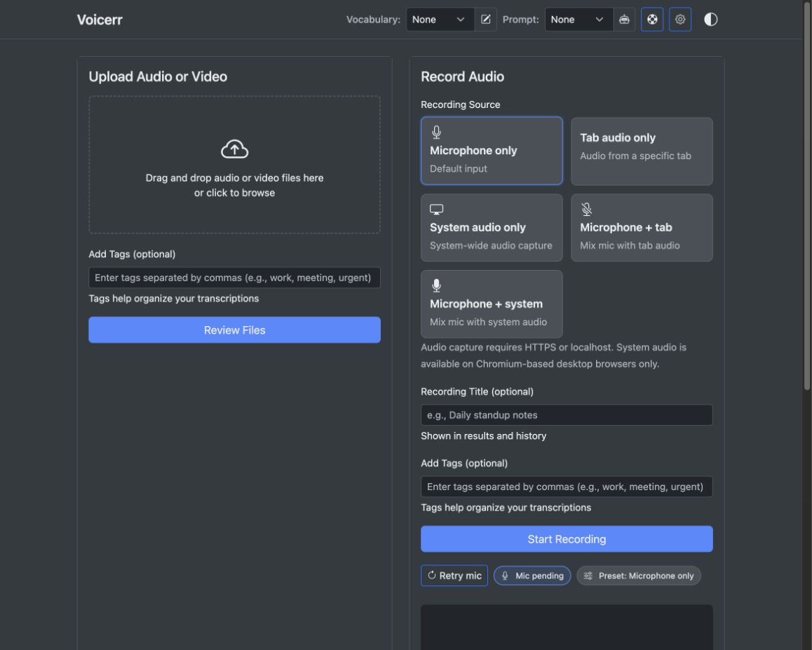The width and height of the screenshot is (812, 650).
Task: Select Microphone only recording source
Action: coord(492,151)
